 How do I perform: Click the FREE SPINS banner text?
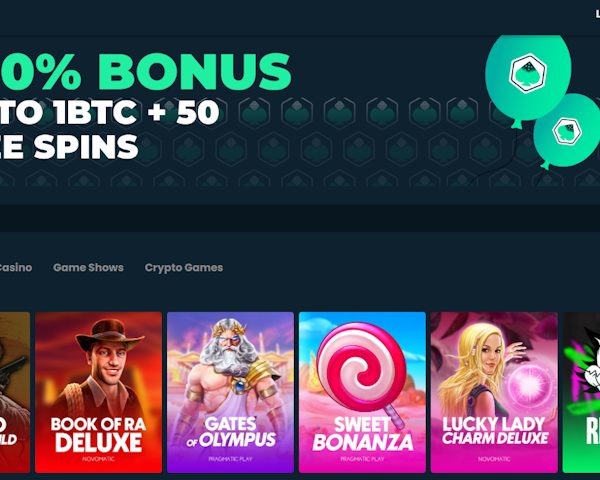(x=69, y=146)
